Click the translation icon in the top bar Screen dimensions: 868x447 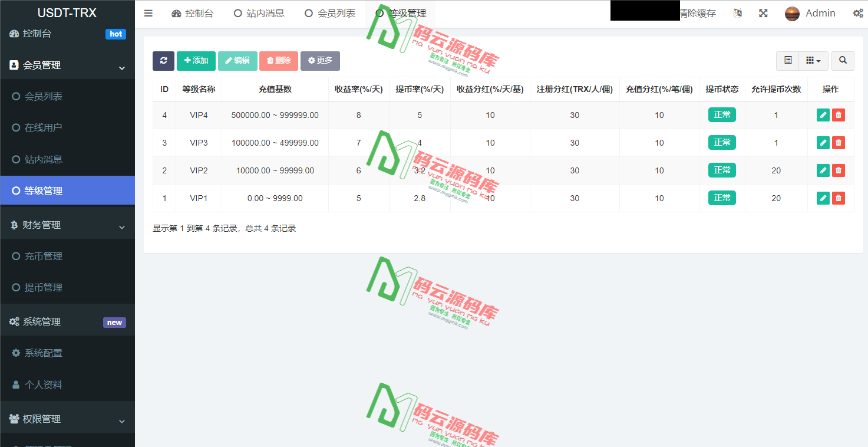pos(737,12)
